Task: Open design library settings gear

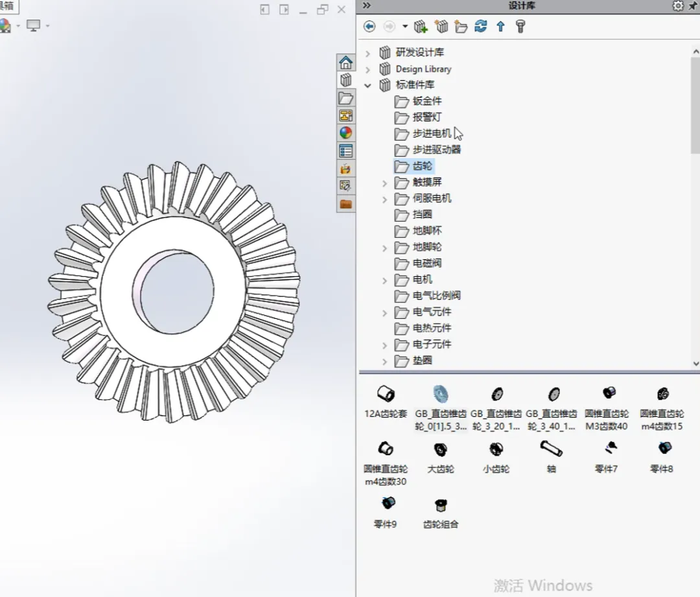Action: pos(678,6)
